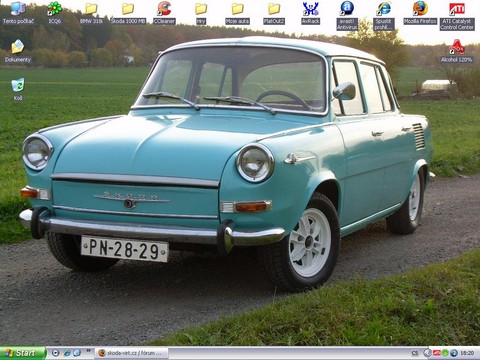Expand hidden tray icons arrow
Viewport: 480px width, 360px height.
click(427, 353)
